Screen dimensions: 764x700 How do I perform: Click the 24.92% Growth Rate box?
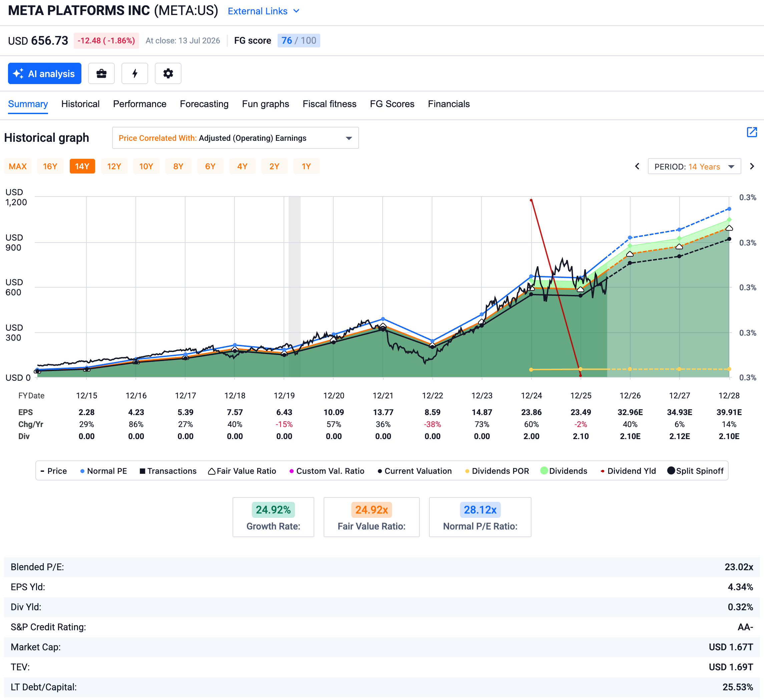pyautogui.click(x=273, y=517)
